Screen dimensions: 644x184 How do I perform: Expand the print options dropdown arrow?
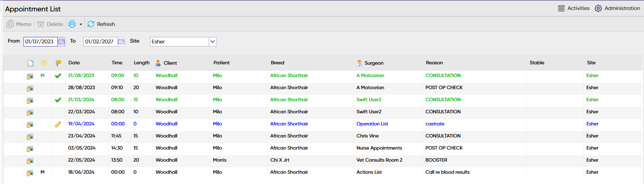[x=81, y=25]
